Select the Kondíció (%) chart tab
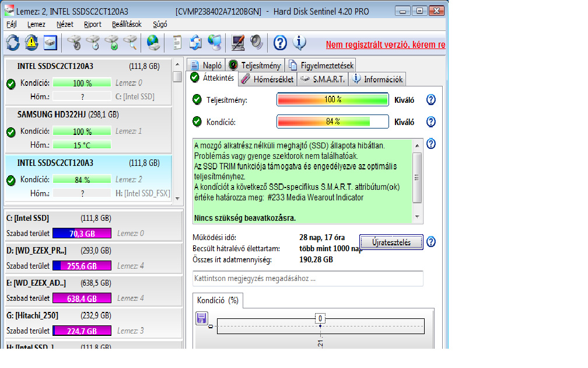 click(x=218, y=300)
